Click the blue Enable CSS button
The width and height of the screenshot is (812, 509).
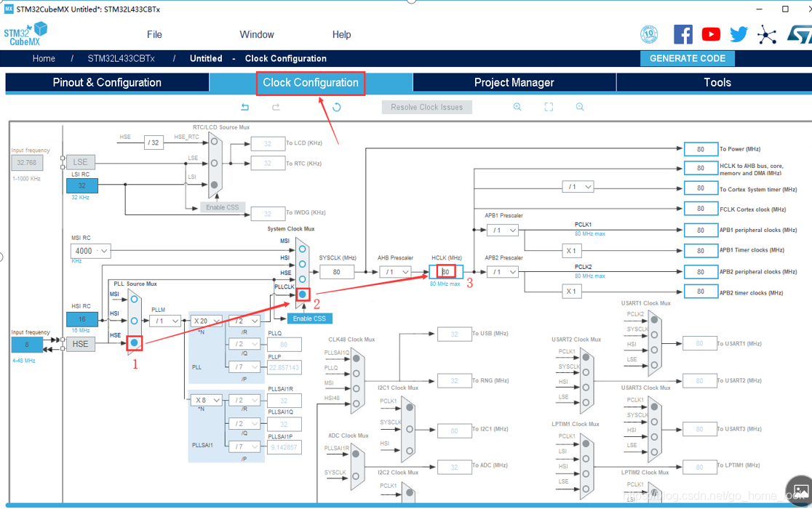[310, 318]
